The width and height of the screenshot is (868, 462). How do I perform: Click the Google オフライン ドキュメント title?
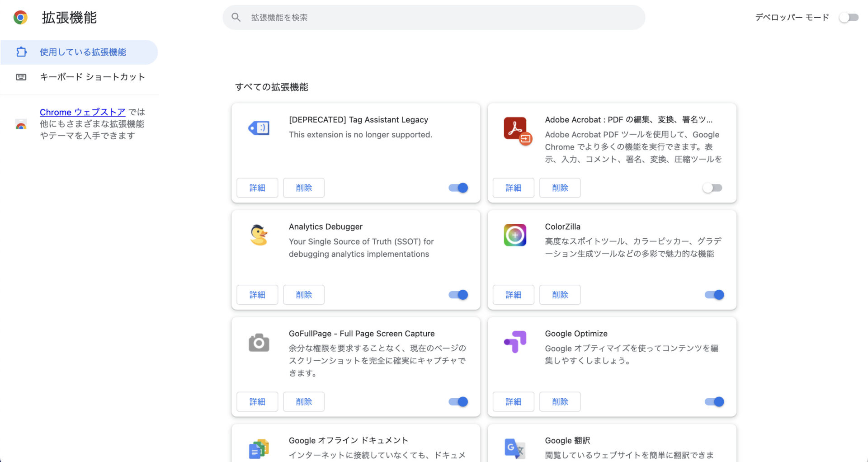coord(349,440)
